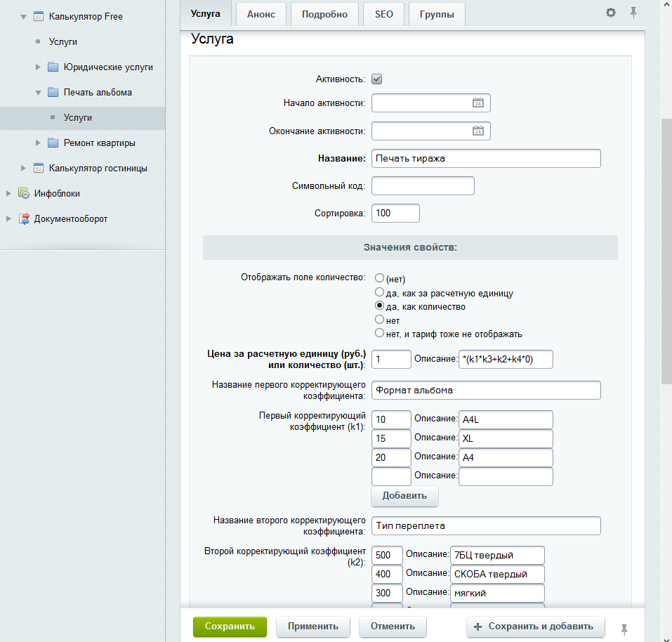Select 'нет, и тариф тоже не отображать'
Viewport: 672px width, 642px height.
[379, 332]
